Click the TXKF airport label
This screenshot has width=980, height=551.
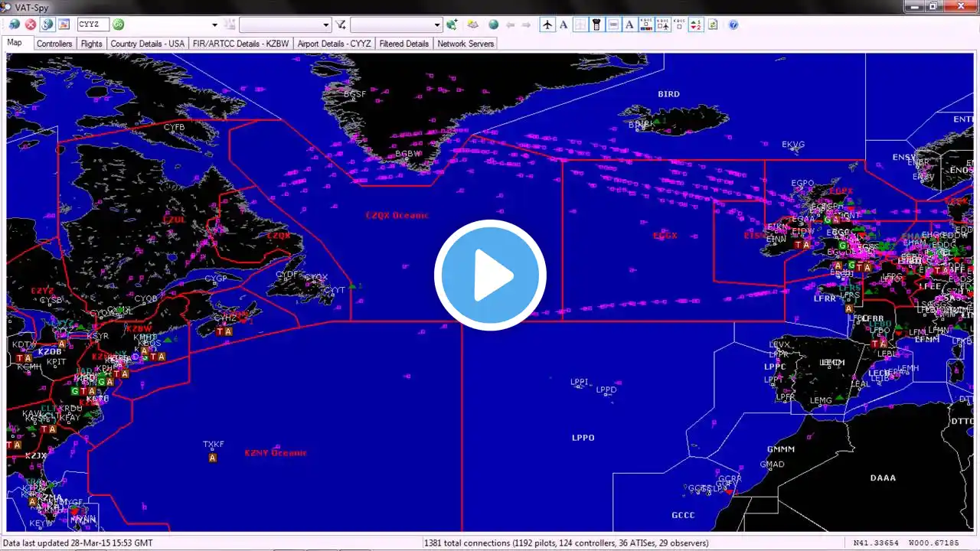tap(214, 445)
